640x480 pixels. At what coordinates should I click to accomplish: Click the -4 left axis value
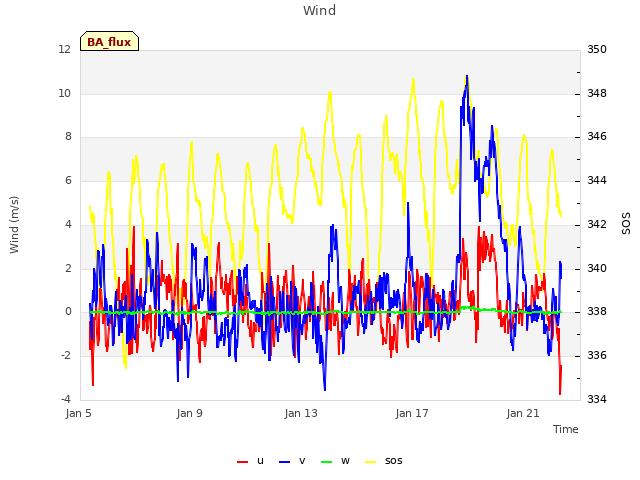[66, 399]
